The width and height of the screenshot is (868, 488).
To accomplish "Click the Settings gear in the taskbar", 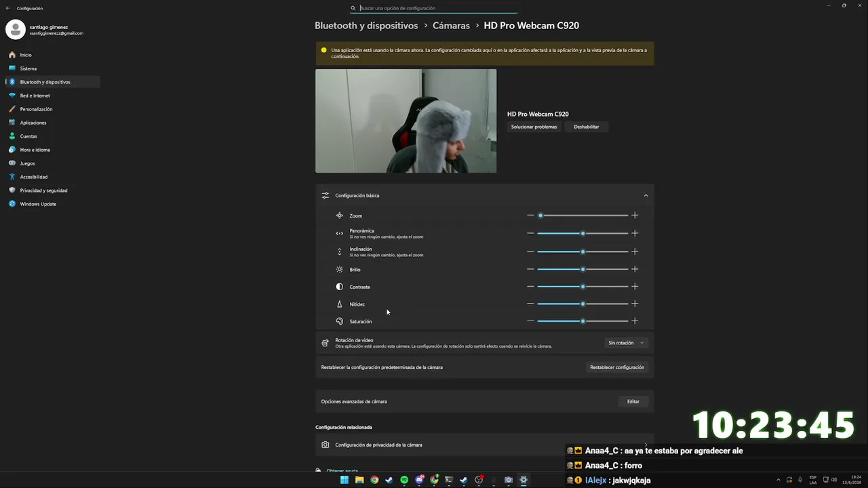I will (524, 480).
